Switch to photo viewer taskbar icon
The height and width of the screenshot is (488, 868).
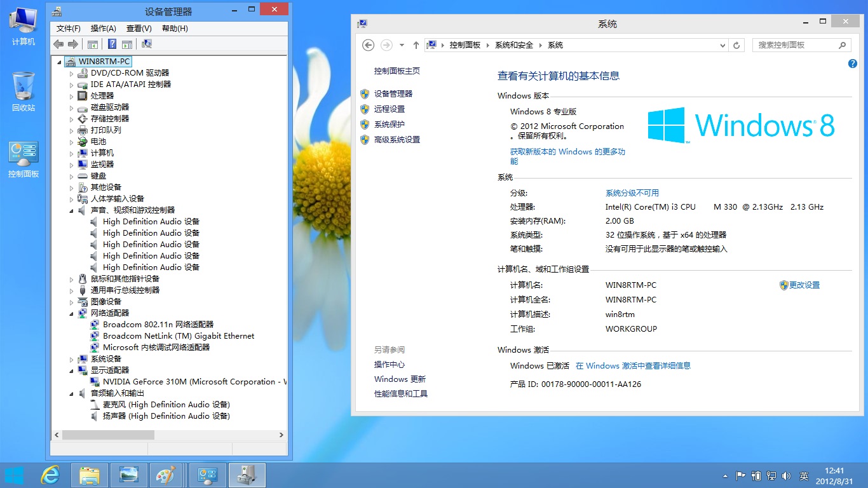click(x=129, y=475)
